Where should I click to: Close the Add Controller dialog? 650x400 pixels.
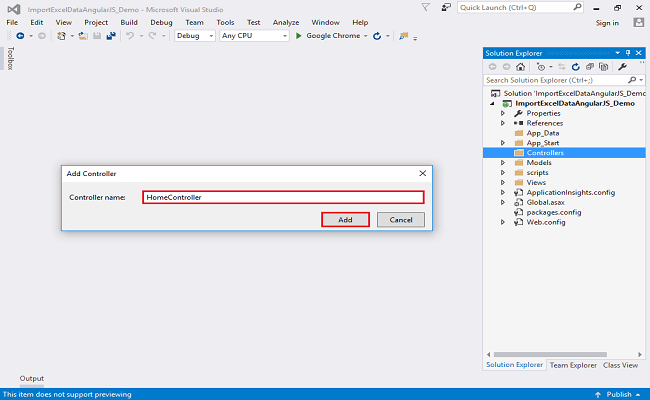[x=422, y=173]
